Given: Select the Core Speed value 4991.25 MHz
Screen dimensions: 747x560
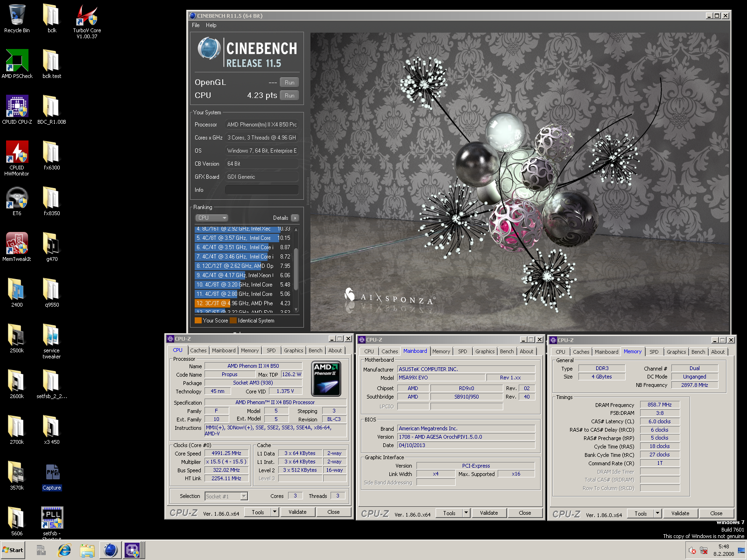Looking at the screenshot, I should click(226, 453).
